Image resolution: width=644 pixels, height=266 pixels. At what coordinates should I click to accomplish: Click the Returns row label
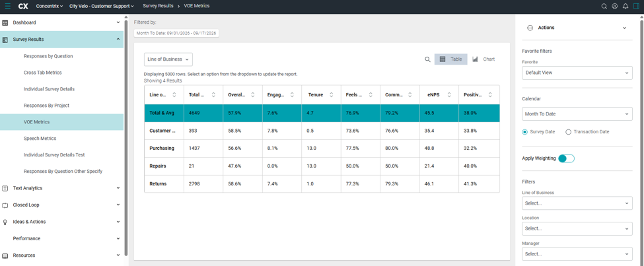pyautogui.click(x=158, y=184)
